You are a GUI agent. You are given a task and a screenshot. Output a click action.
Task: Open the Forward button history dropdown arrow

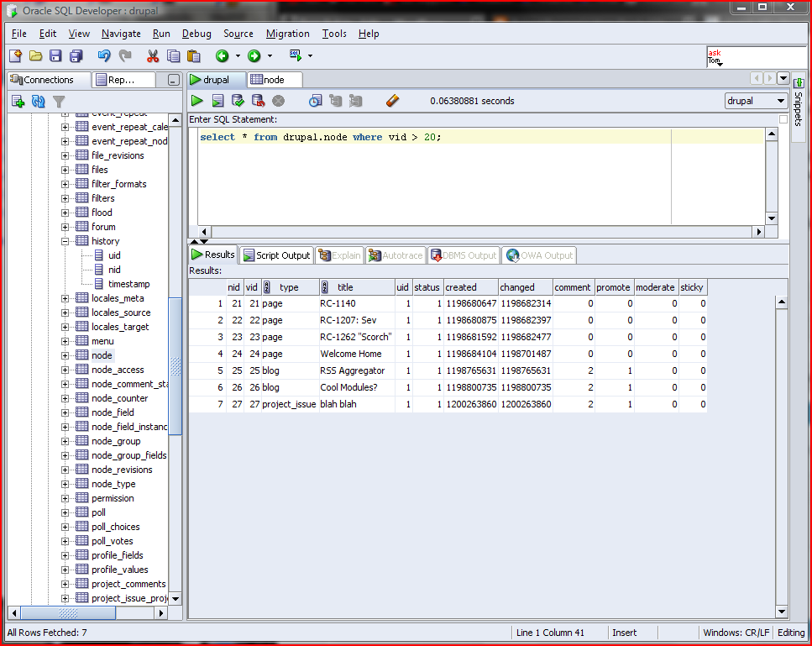[x=270, y=56]
